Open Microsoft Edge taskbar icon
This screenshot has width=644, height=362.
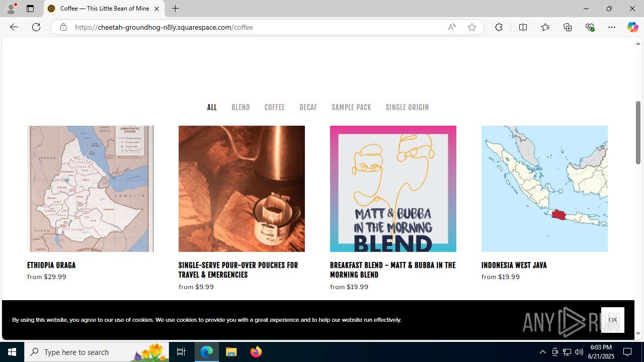tap(207, 352)
